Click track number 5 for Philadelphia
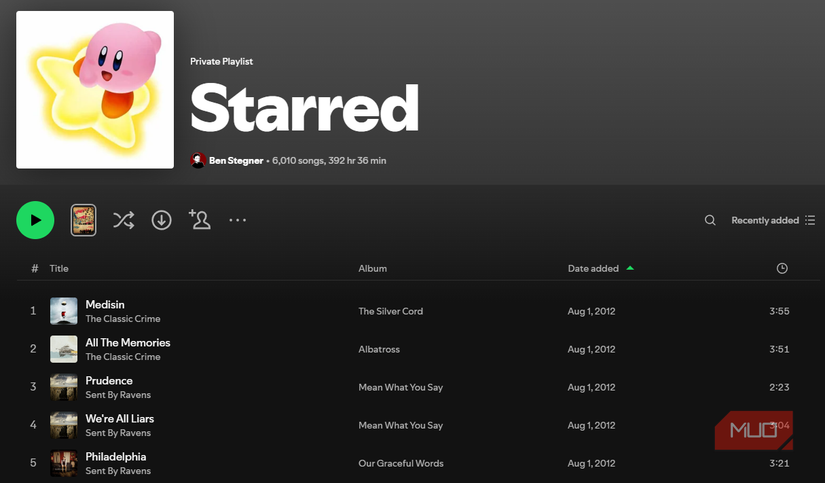Image resolution: width=825 pixels, height=483 pixels. point(33,463)
